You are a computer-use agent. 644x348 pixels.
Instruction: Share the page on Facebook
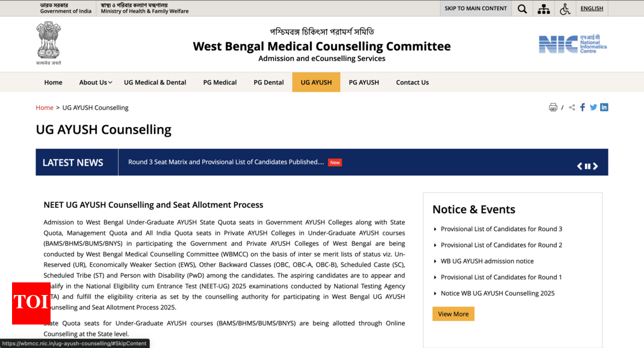click(582, 107)
